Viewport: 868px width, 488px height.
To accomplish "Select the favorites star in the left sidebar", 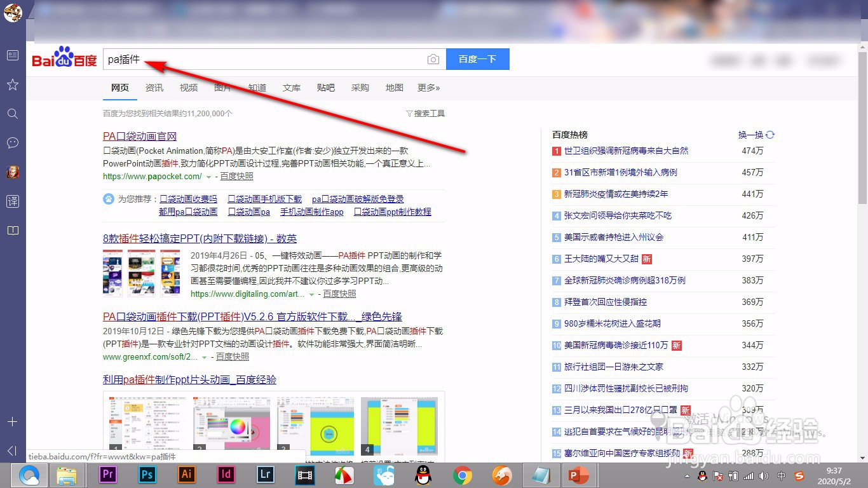I will [13, 85].
